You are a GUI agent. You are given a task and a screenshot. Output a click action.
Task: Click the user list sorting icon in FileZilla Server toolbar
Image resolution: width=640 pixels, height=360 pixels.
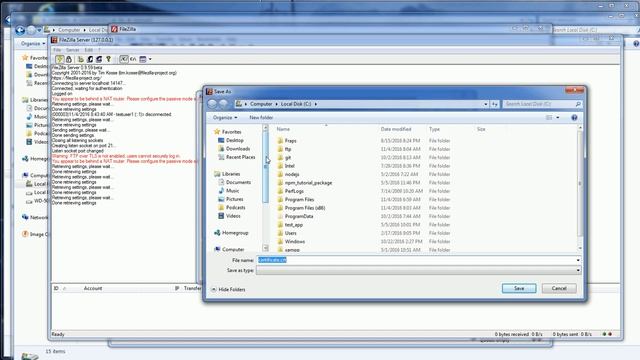pos(143,59)
